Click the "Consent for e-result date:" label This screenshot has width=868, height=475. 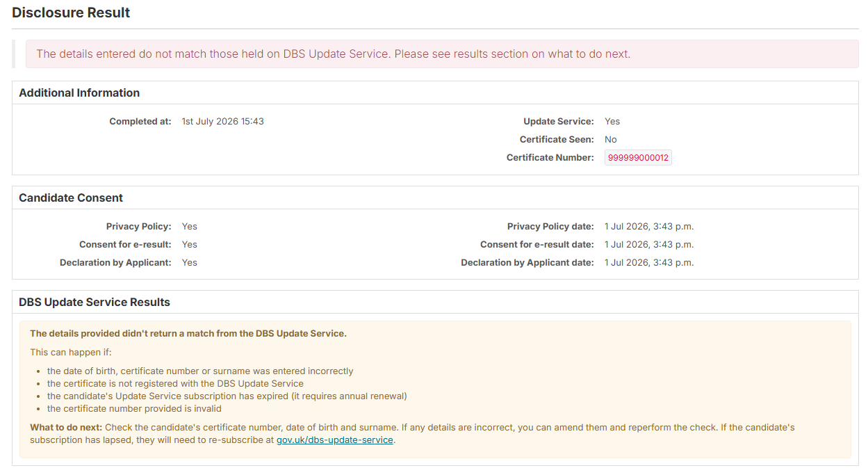tap(537, 245)
